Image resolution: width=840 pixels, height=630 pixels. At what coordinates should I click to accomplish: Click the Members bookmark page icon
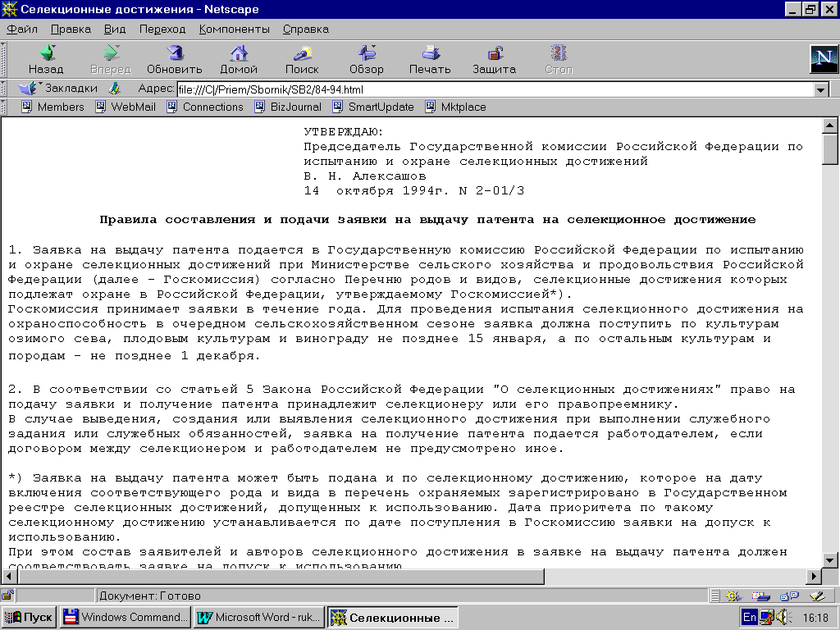click(x=26, y=107)
